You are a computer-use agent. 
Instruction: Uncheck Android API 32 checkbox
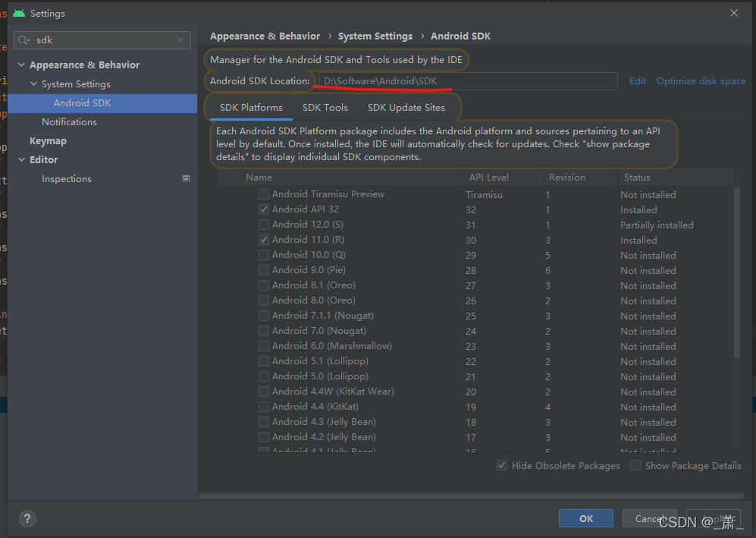coord(264,209)
